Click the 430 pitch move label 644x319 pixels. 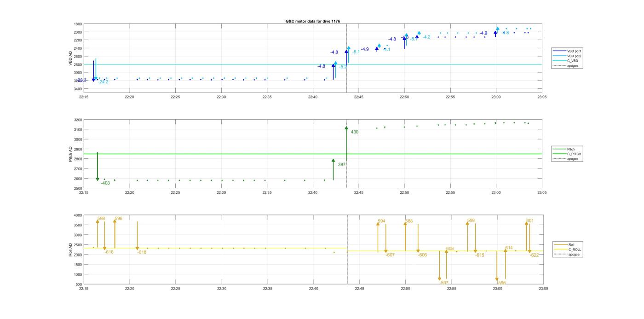pos(355,132)
